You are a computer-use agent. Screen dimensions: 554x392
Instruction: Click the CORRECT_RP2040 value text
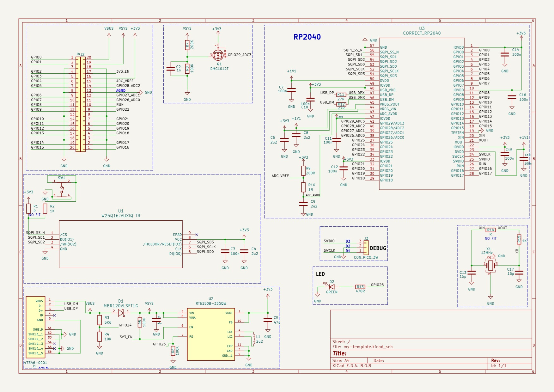point(422,33)
